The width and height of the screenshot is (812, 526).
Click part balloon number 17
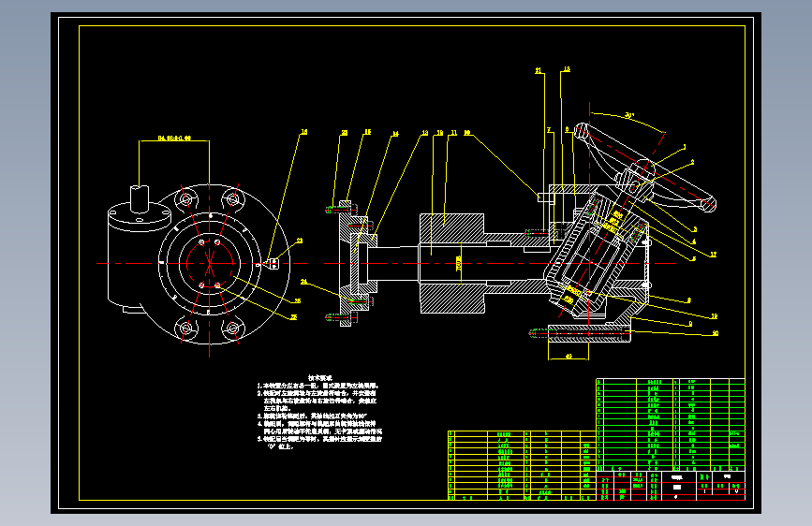click(713, 255)
